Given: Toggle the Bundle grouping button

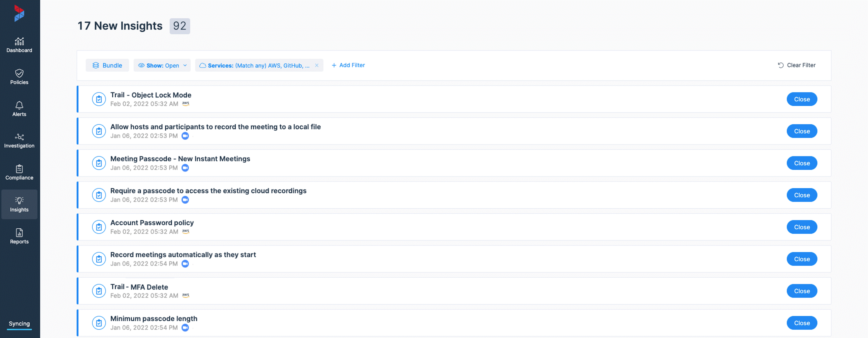Looking at the screenshot, I should coord(107,65).
